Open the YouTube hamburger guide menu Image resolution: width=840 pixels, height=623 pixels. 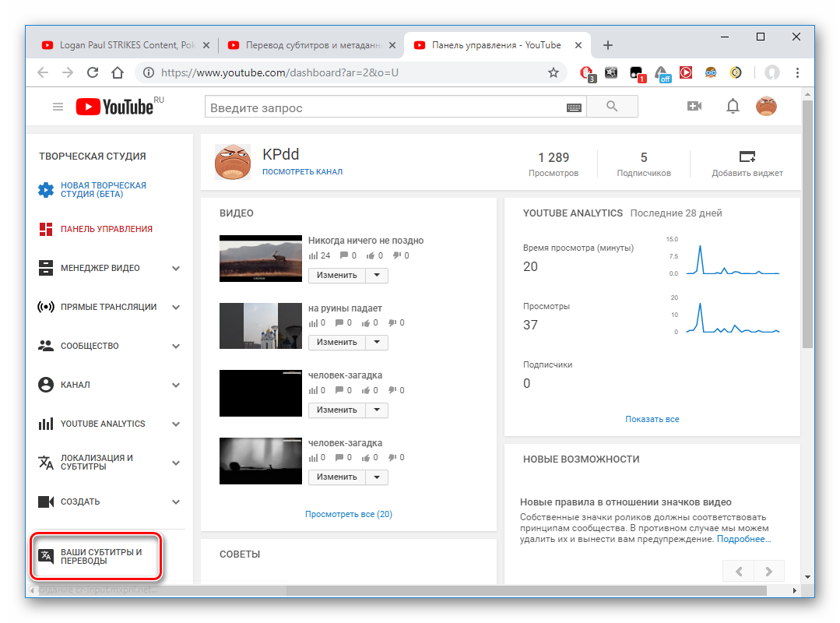pyautogui.click(x=58, y=107)
